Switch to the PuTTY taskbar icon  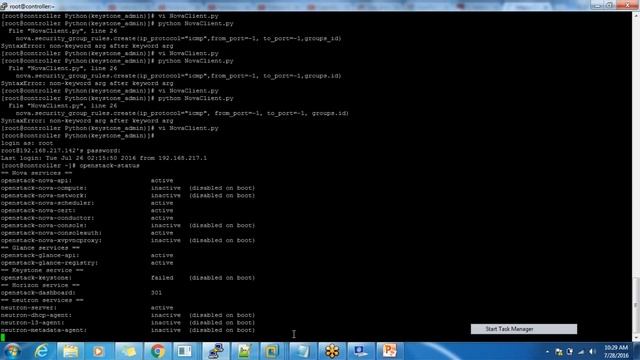tap(215, 351)
